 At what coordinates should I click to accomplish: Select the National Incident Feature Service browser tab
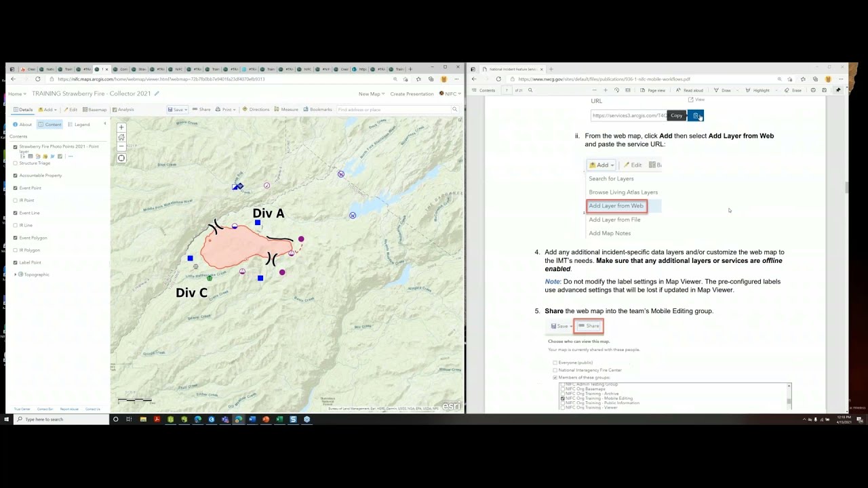pos(513,69)
